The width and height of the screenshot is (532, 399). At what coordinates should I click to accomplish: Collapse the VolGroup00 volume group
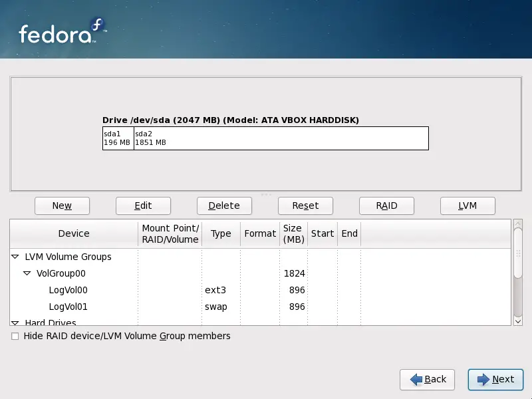27,273
